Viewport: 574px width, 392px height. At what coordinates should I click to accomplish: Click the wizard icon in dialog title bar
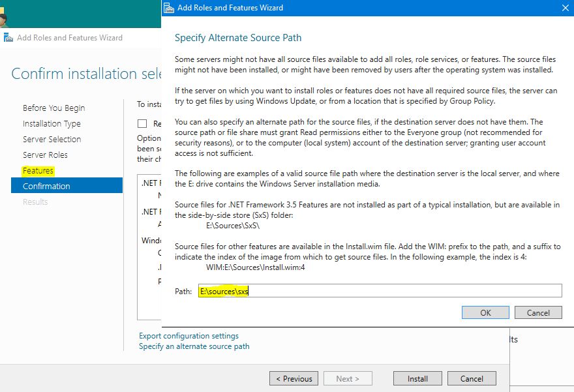tap(168, 8)
